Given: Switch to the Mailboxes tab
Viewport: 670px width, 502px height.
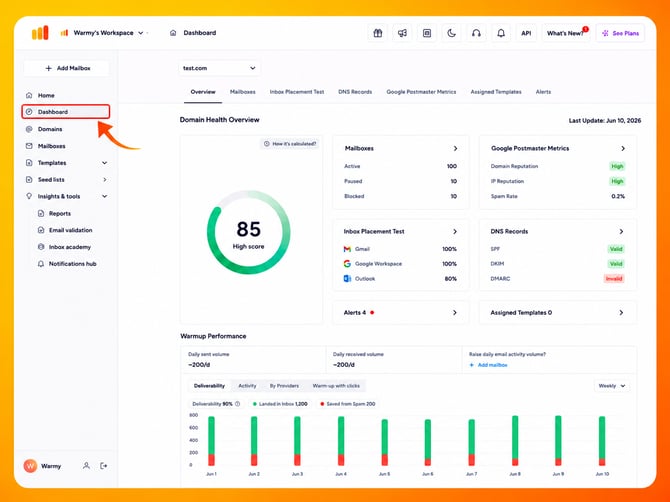Looking at the screenshot, I should (x=243, y=92).
